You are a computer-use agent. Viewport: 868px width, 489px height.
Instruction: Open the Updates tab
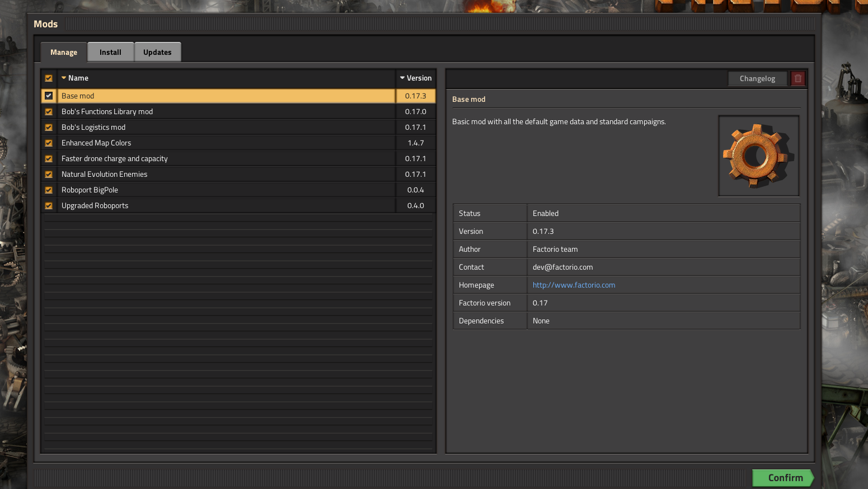pyautogui.click(x=157, y=52)
